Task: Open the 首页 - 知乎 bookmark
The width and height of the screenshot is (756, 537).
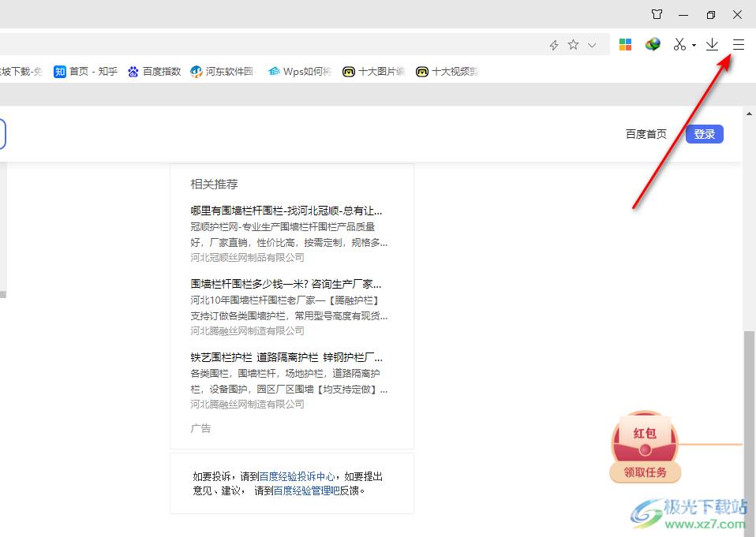Action: tap(86, 72)
